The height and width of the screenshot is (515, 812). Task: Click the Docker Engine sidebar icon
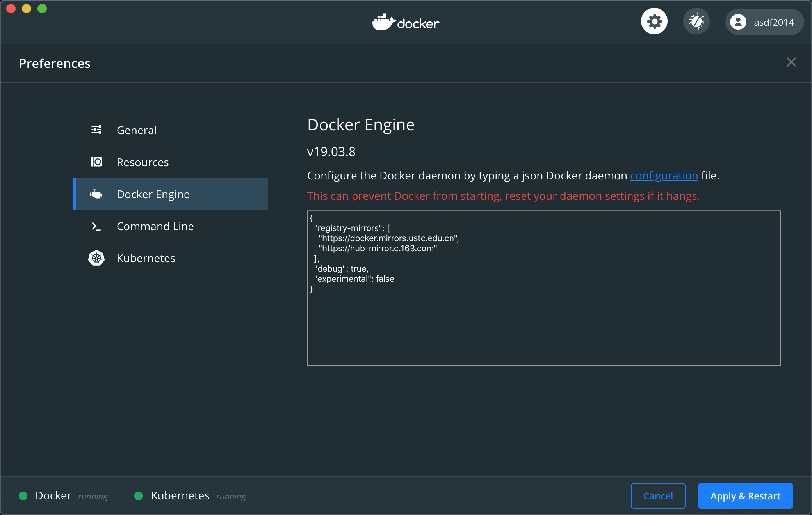click(96, 194)
